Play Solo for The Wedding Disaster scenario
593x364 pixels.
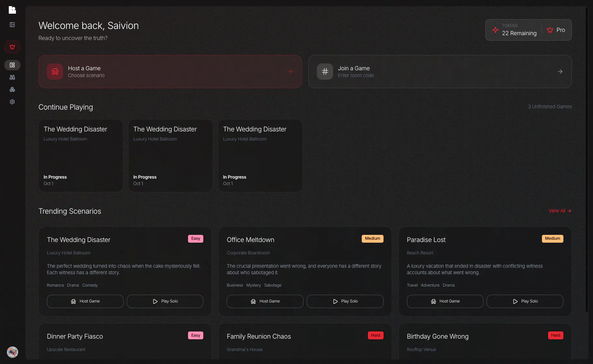coord(165,301)
